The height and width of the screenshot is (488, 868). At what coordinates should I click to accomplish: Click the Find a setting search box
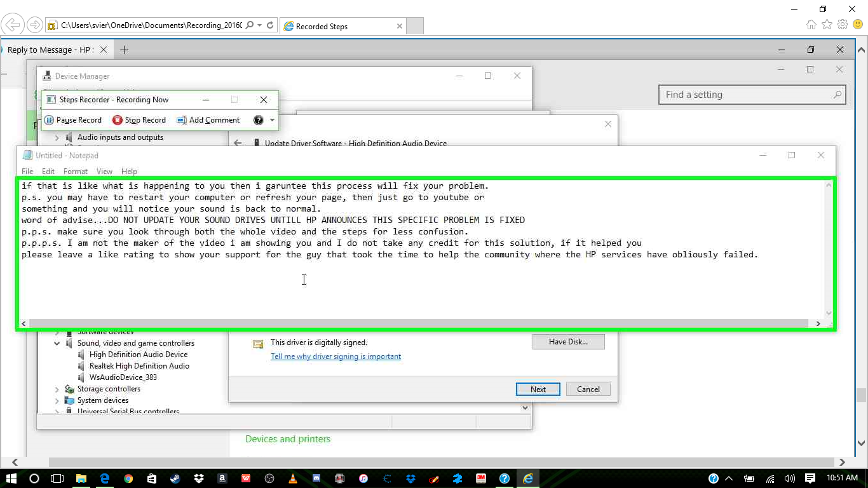coord(752,95)
